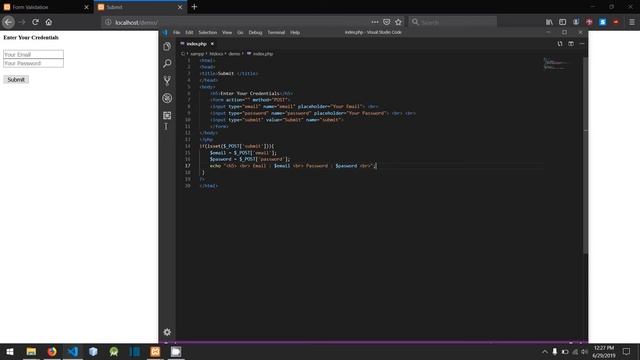Viewport: 640px width, 360px height.
Task: Switch to Firefox in the taskbar
Action: (x=52, y=351)
